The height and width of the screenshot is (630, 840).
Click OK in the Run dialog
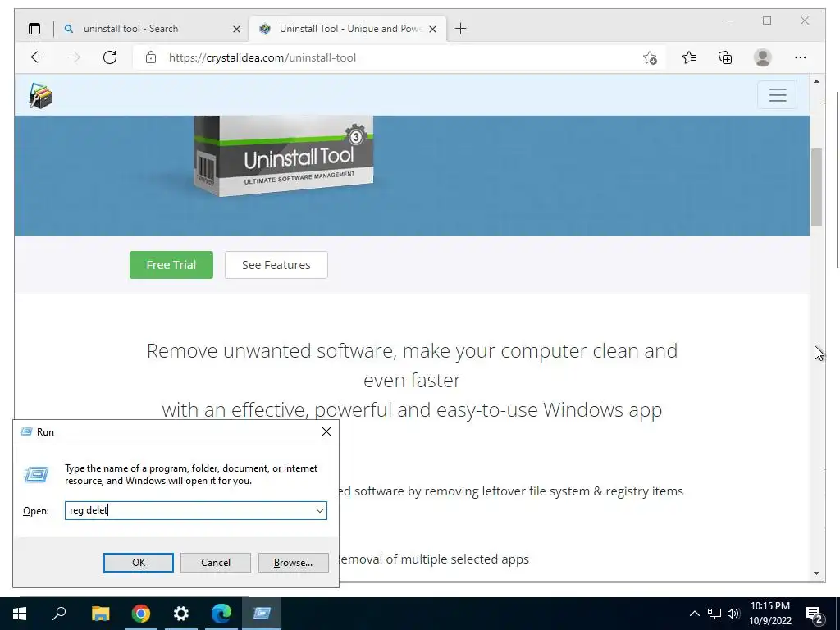pyautogui.click(x=138, y=563)
